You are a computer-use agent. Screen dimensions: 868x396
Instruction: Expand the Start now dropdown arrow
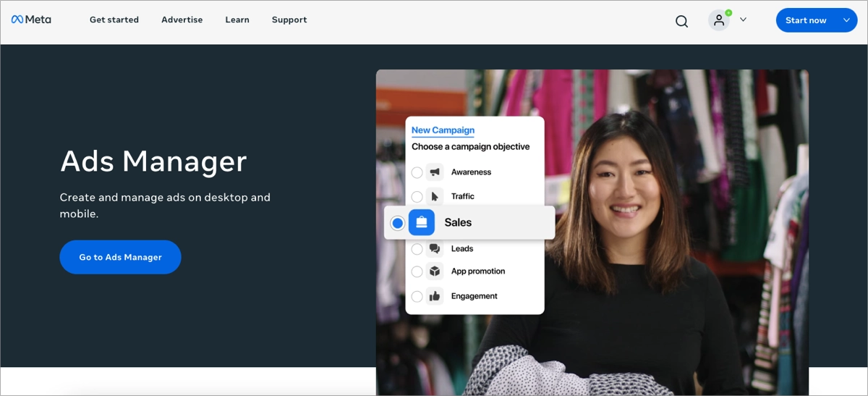click(x=846, y=20)
